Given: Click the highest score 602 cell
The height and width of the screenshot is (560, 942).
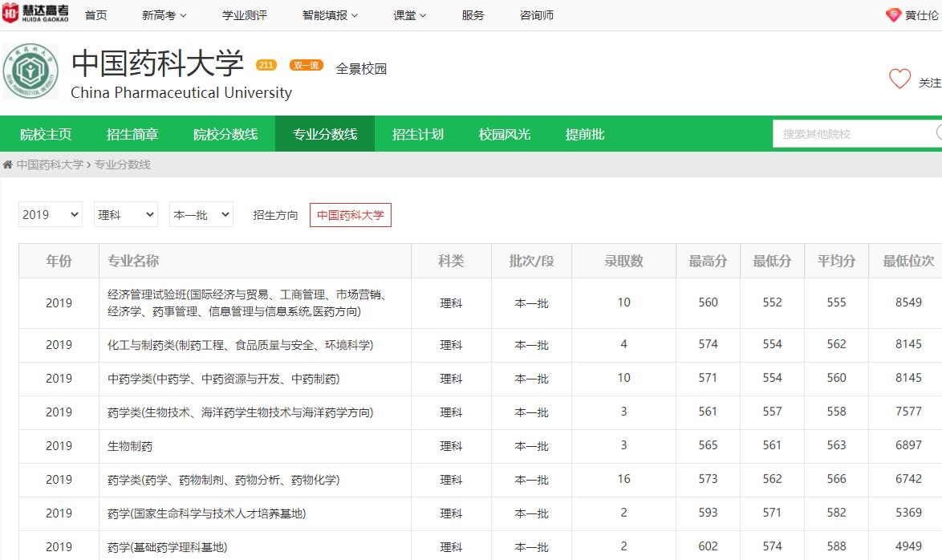Looking at the screenshot, I should click(x=708, y=546).
